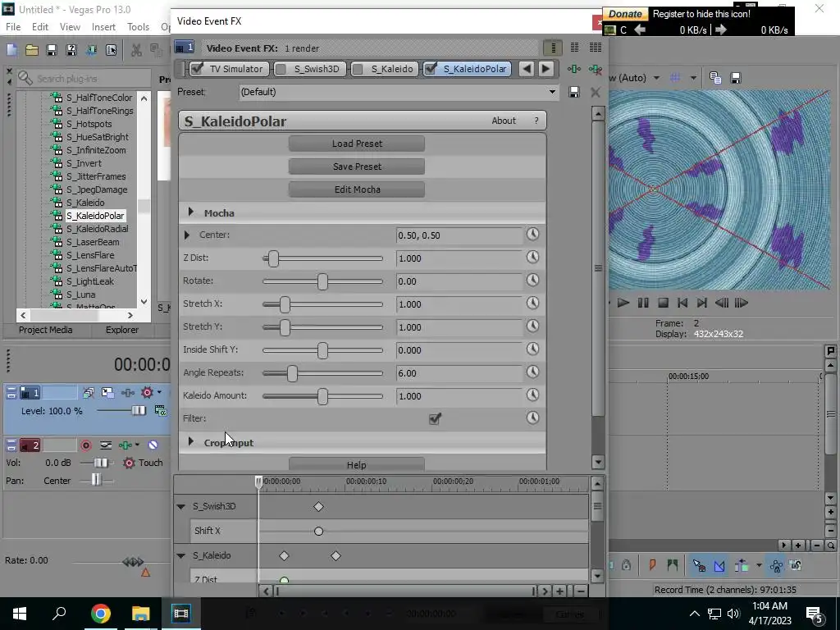840x630 pixels.
Task: Expand the Crop Input section
Action: 190,442
